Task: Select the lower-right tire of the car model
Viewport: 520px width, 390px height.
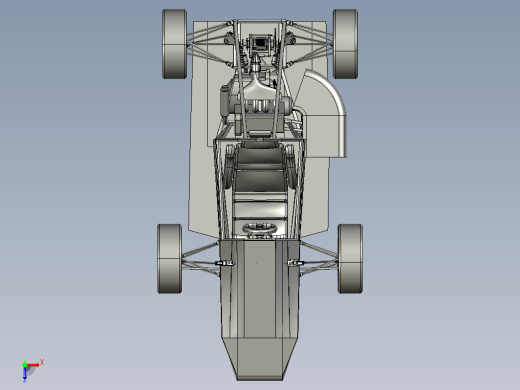Action: [x=350, y=259]
